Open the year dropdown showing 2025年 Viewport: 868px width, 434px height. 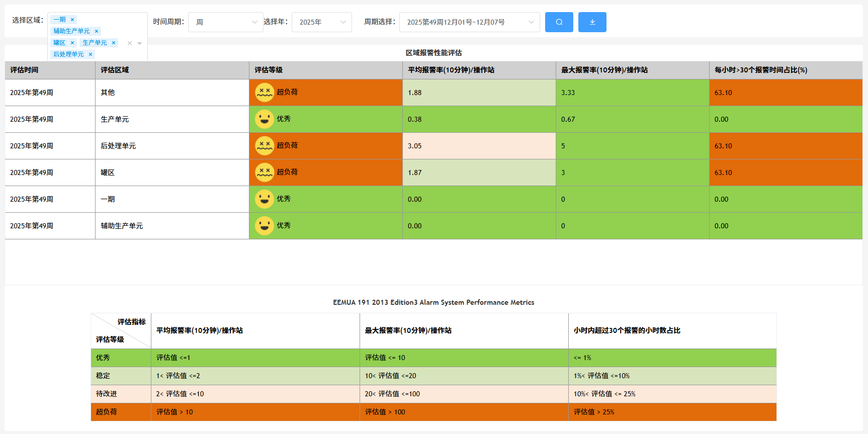click(322, 22)
